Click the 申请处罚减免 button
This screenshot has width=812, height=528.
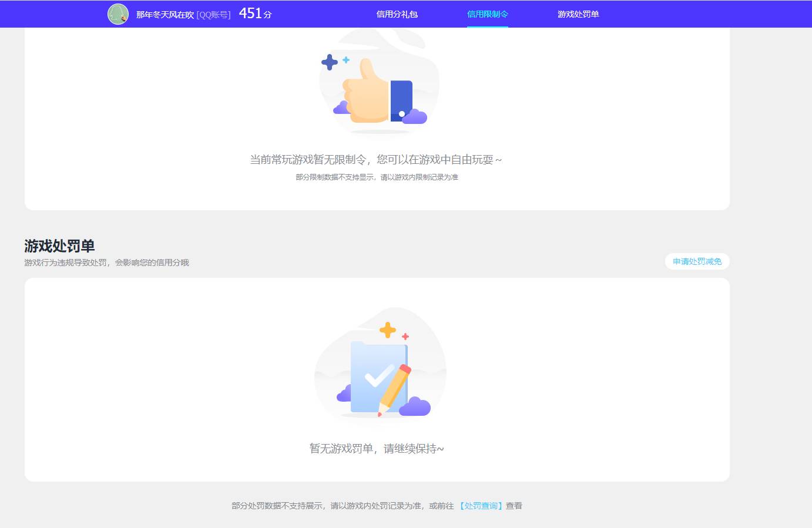(x=697, y=261)
